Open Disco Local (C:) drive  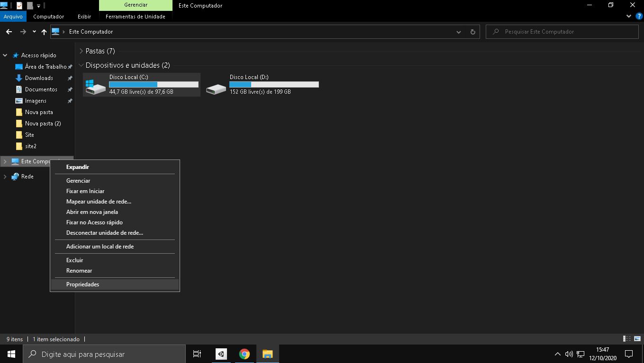click(141, 84)
